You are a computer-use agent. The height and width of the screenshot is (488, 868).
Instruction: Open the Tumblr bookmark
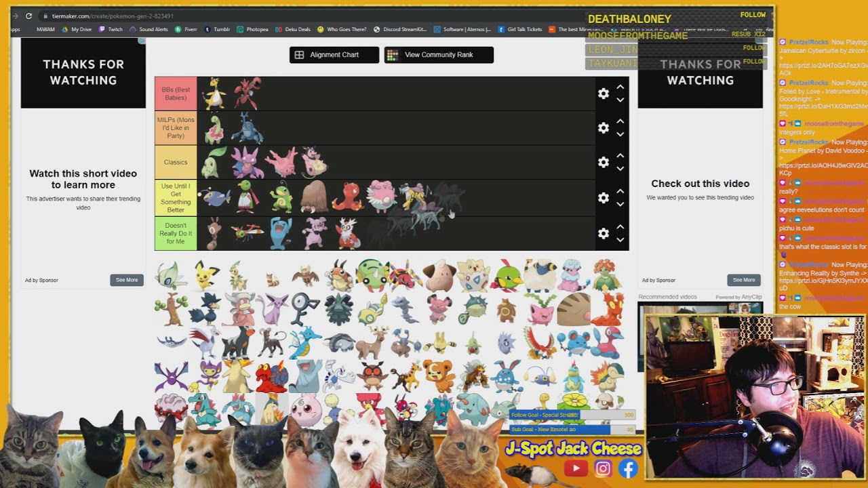[x=217, y=29]
